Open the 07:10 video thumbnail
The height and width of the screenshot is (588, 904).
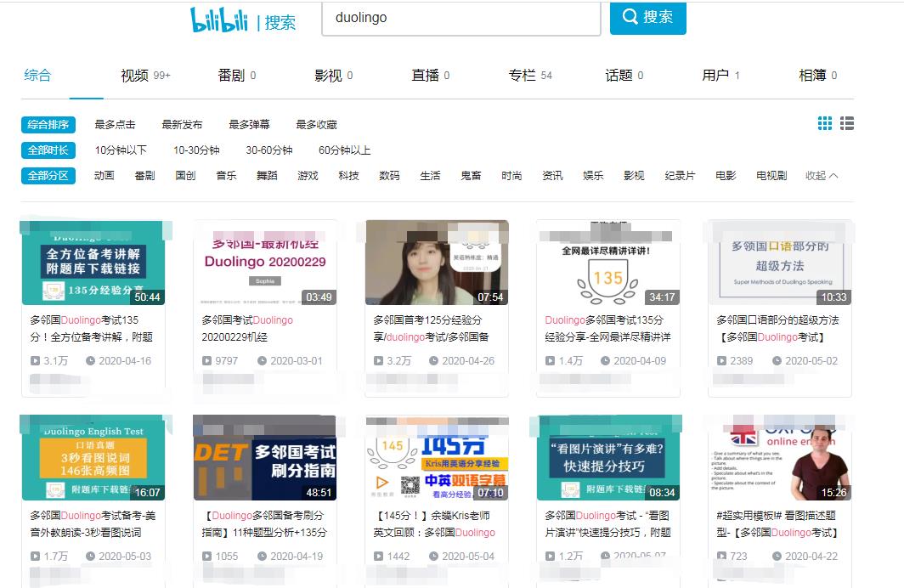[x=437, y=458]
